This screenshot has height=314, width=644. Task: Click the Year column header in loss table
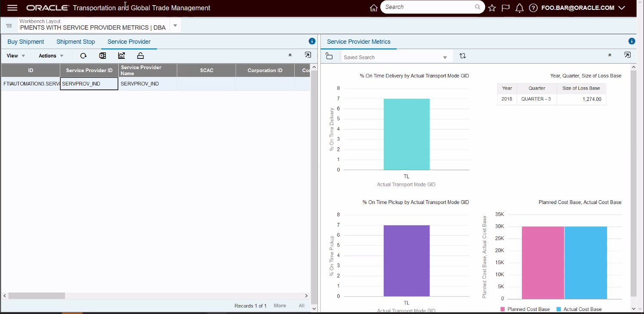click(x=507, y=88)
